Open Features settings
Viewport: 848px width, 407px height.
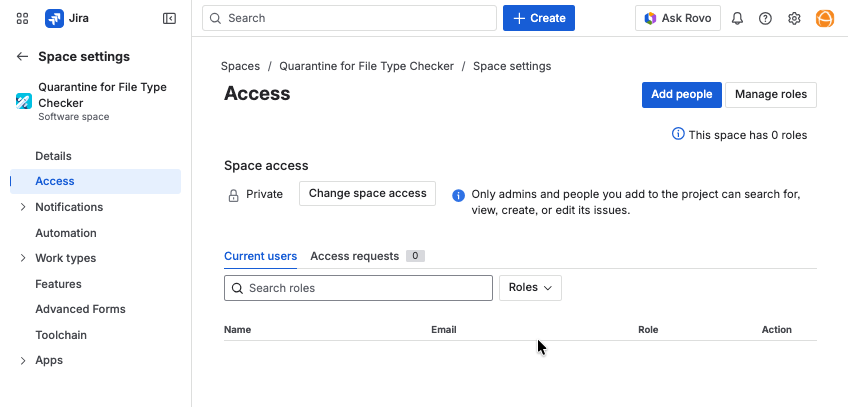pos(58,284)
